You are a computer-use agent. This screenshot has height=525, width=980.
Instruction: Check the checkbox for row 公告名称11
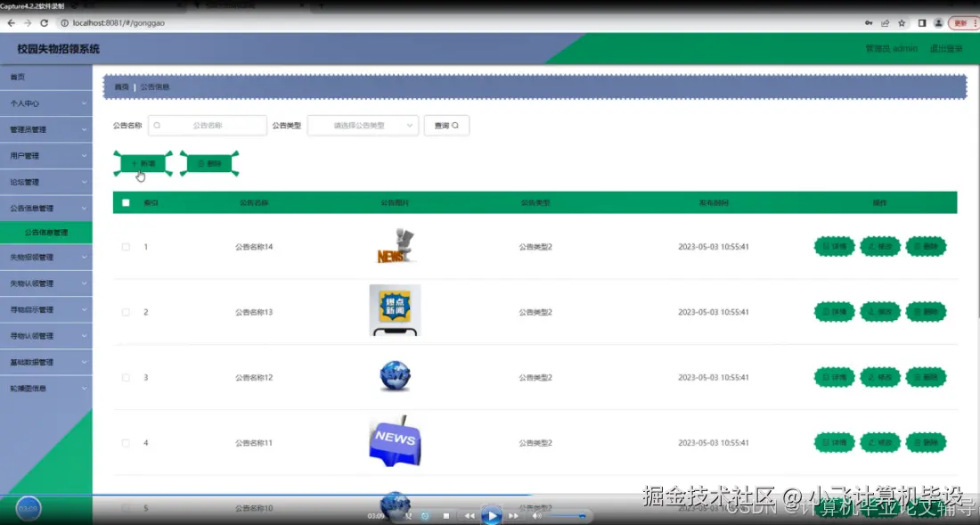[126, 442]
